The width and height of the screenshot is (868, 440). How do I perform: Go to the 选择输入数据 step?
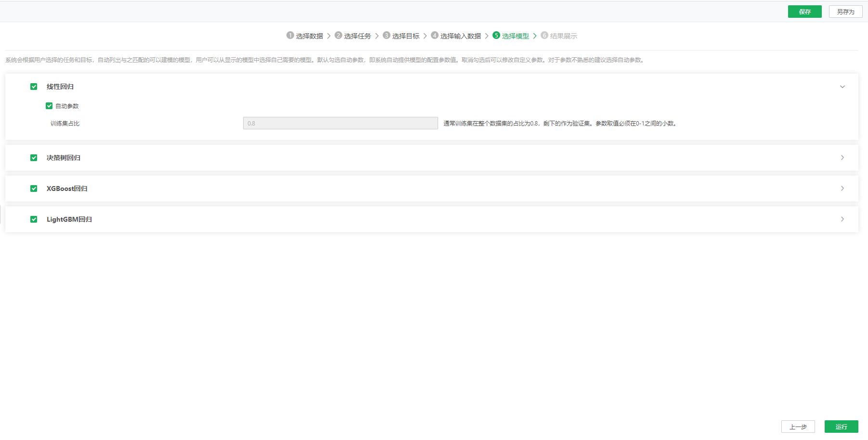[460, 36]
